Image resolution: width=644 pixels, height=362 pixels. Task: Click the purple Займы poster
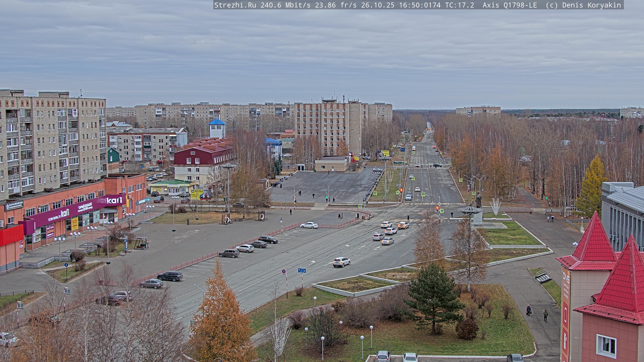pyautogui.click(x=50, y=232)
